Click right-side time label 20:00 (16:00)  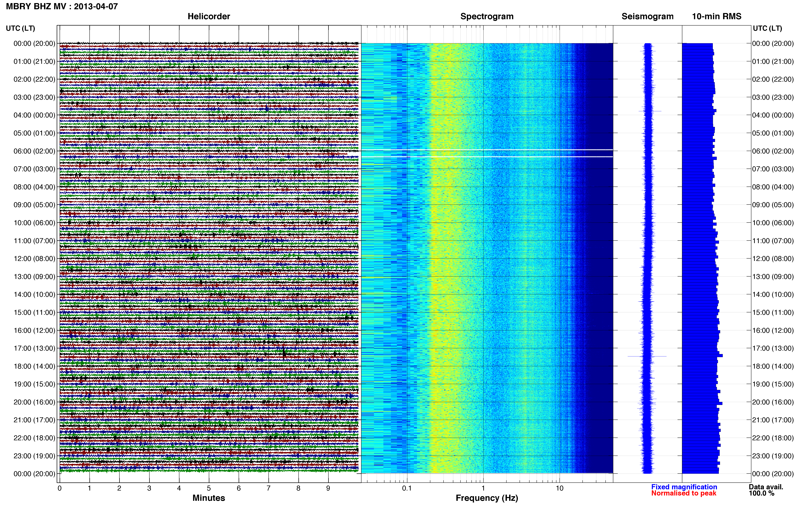click(773, 402)
